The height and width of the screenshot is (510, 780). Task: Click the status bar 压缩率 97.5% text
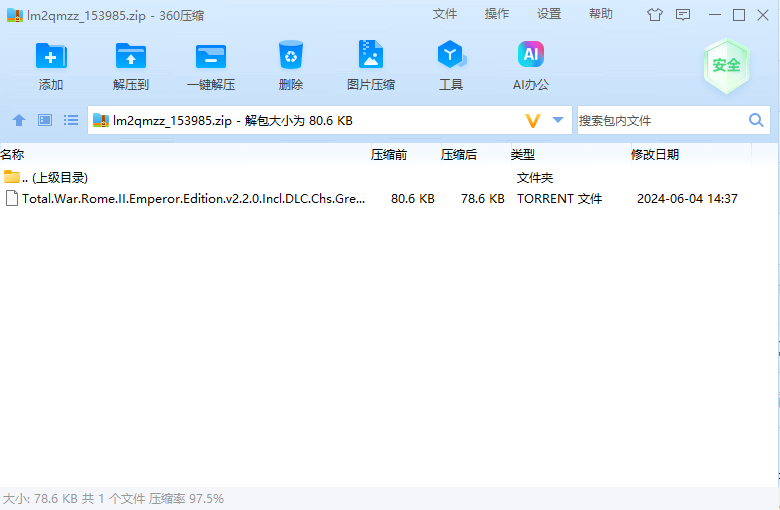(x=187, y=499)
